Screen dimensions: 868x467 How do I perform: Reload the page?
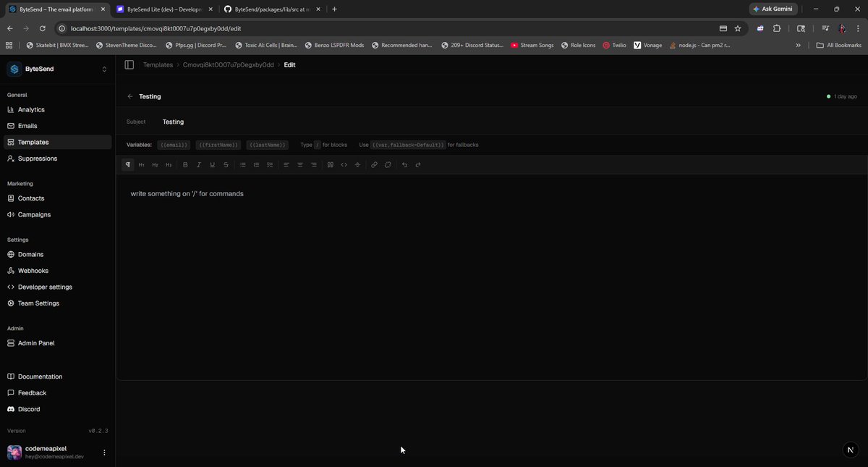43,28
